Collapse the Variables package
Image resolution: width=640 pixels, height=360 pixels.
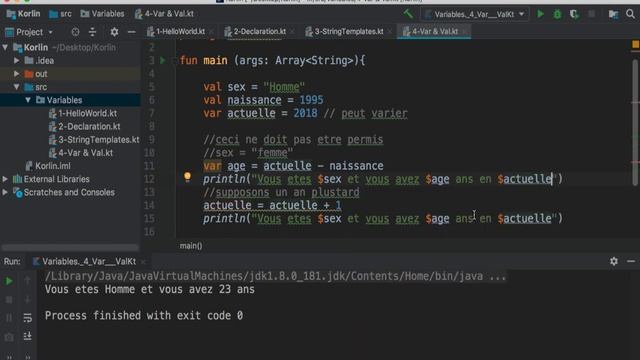28,100
